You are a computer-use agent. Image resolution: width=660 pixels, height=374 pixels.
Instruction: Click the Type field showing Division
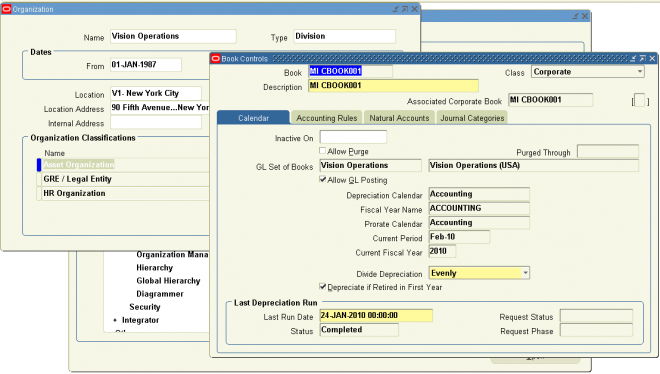click(x=344, y=36)
